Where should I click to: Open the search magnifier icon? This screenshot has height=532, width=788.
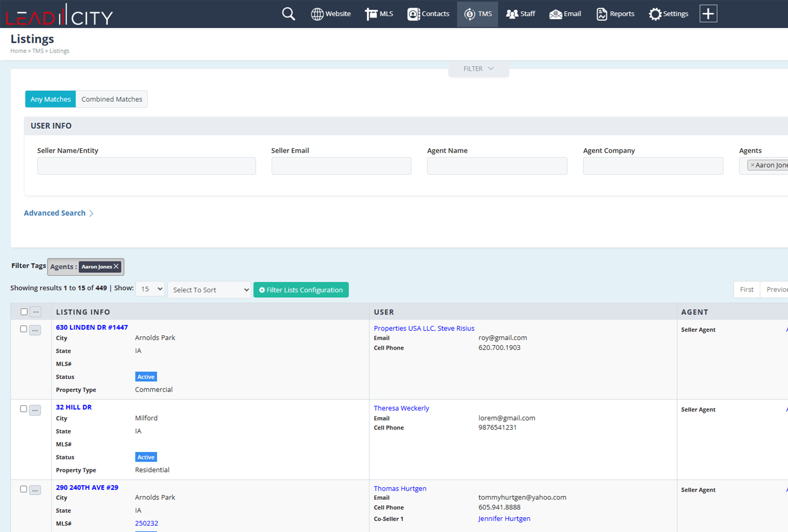[288, 14]
